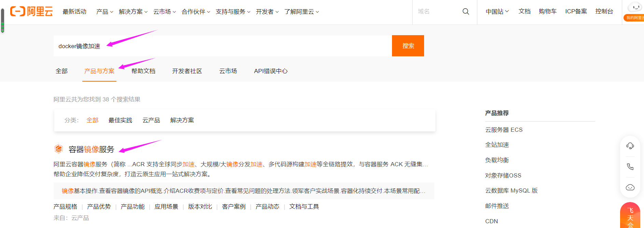This screenshot has width=644, height=228.
Task: Open 最新活动 in the top navigation
Action: point(74,12)
